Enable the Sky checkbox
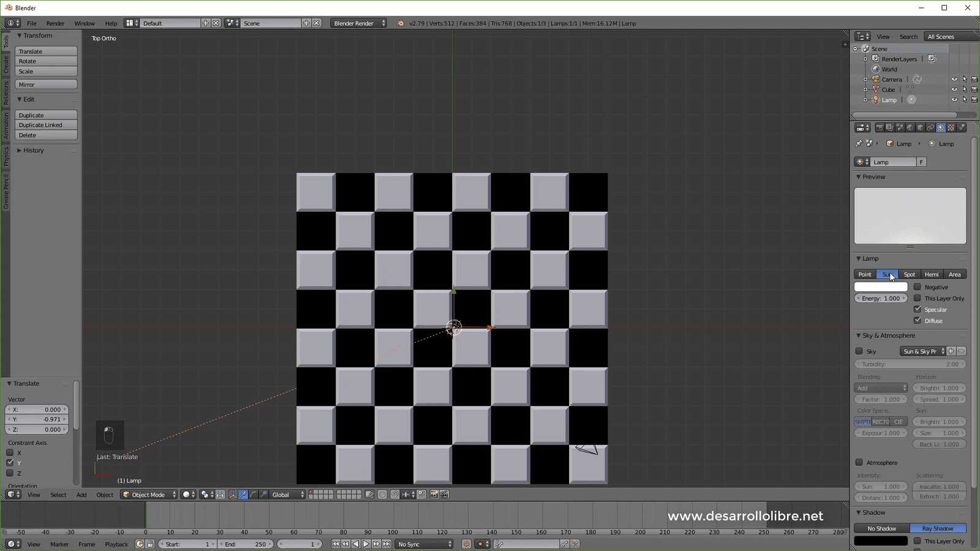 click(x=859, y=351)
